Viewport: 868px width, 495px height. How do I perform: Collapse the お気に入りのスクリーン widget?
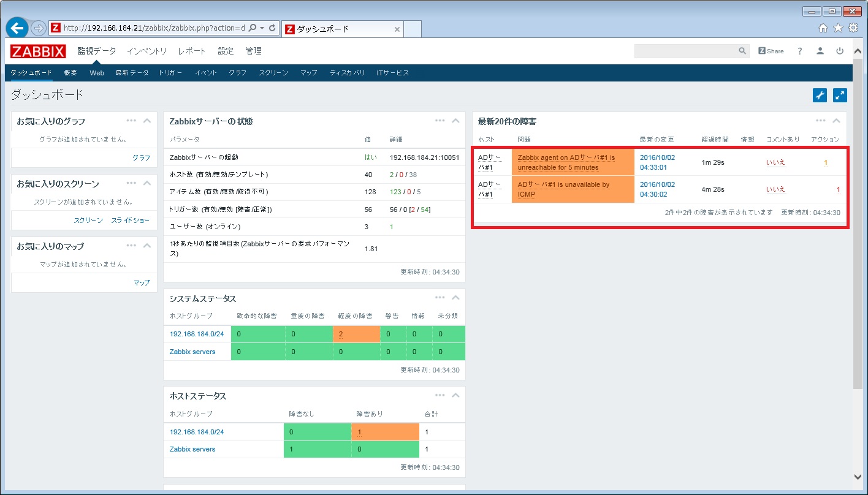pos(147,183)
